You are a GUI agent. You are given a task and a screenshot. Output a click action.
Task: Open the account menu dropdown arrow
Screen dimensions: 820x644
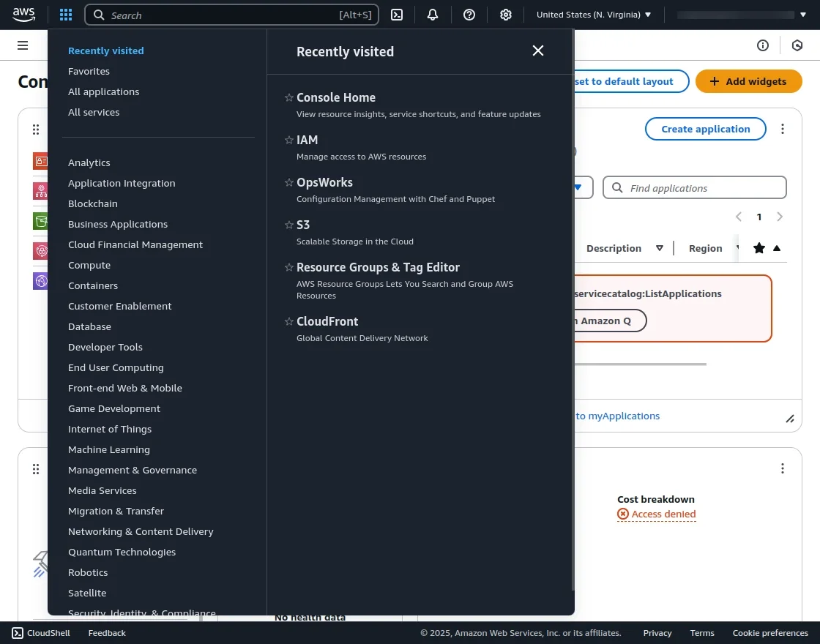coord(802,15)
